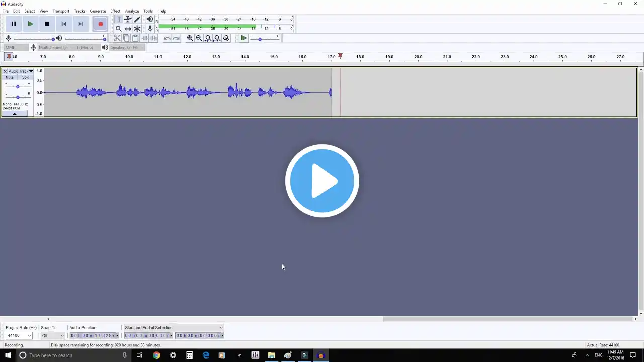Viewport: 644px width, 362px height.
Task: Open the Project Rate 44100 dropdown
Action: click(19, 335)
